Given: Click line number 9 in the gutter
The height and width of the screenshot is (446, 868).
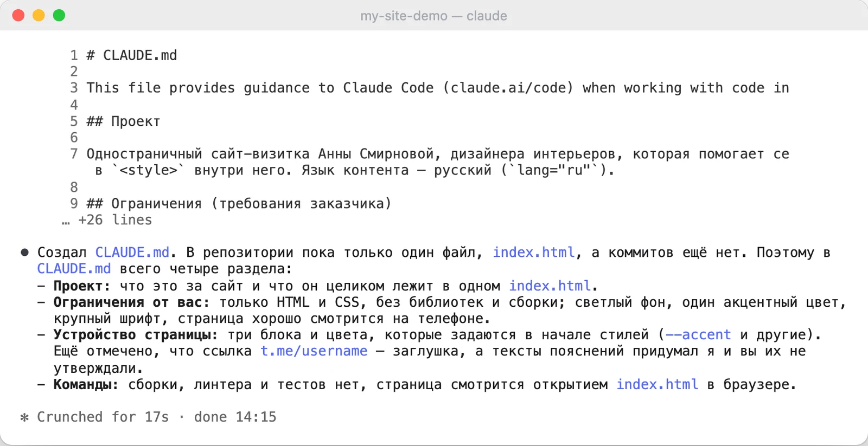Looking at the screenshot, I should click(x=74, y=204).
